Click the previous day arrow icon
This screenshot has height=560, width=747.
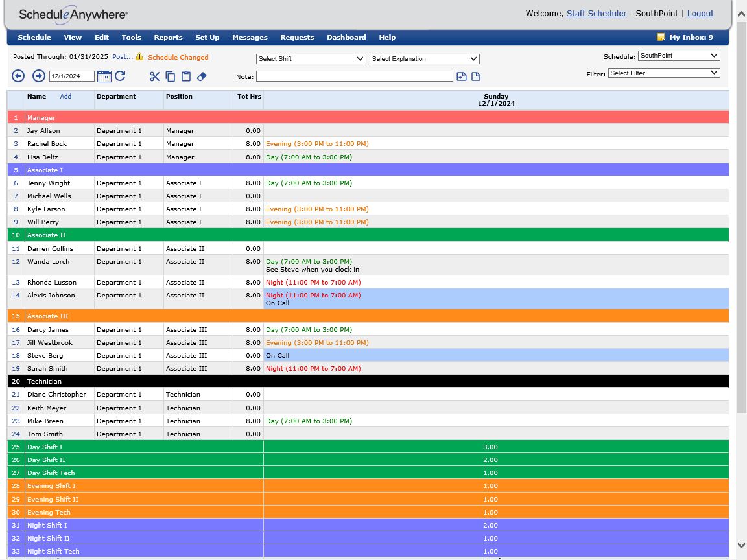pos(18,76)
